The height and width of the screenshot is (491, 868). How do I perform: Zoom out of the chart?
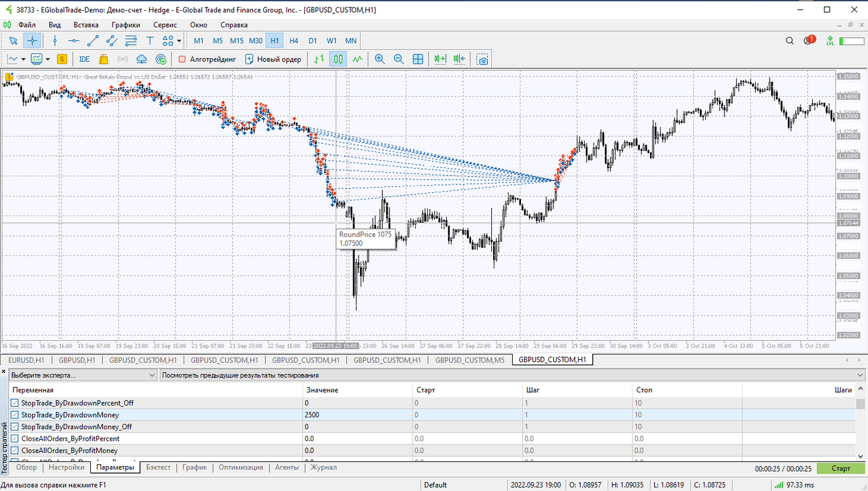398,59
